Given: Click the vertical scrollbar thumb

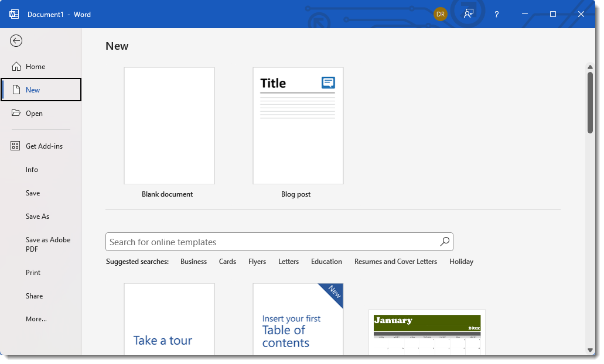Looking at the screenshot, I should tap(590, 103).
